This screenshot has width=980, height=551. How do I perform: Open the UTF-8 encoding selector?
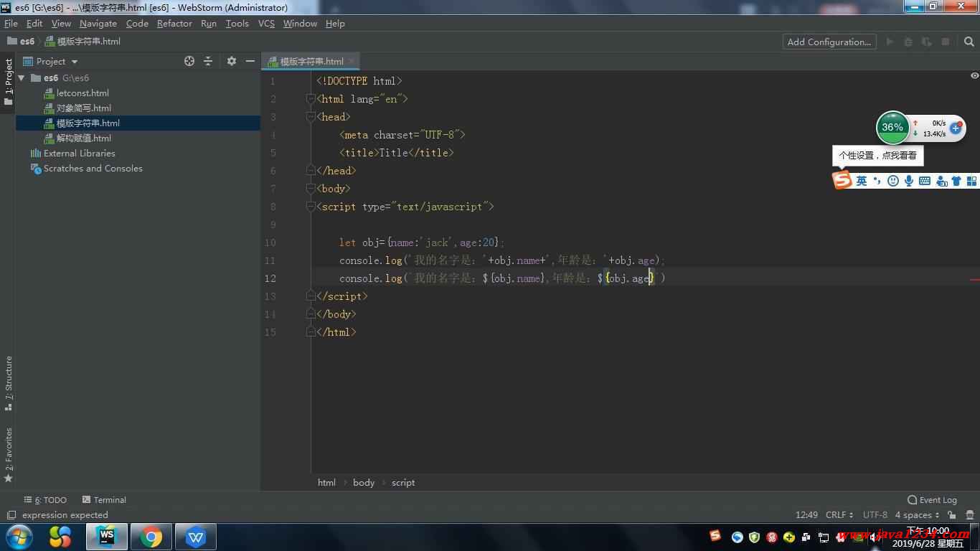click(875, 515)
